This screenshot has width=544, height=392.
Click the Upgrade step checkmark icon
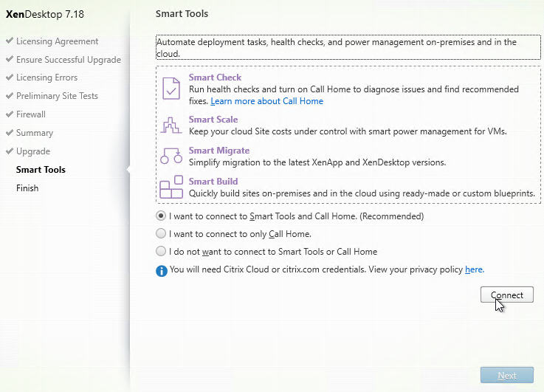coord(10,151)
